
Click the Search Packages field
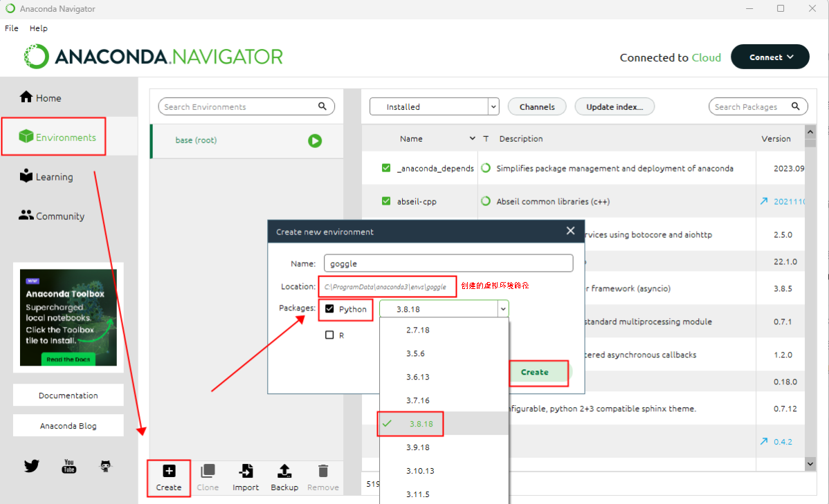[x=758, y=106]
